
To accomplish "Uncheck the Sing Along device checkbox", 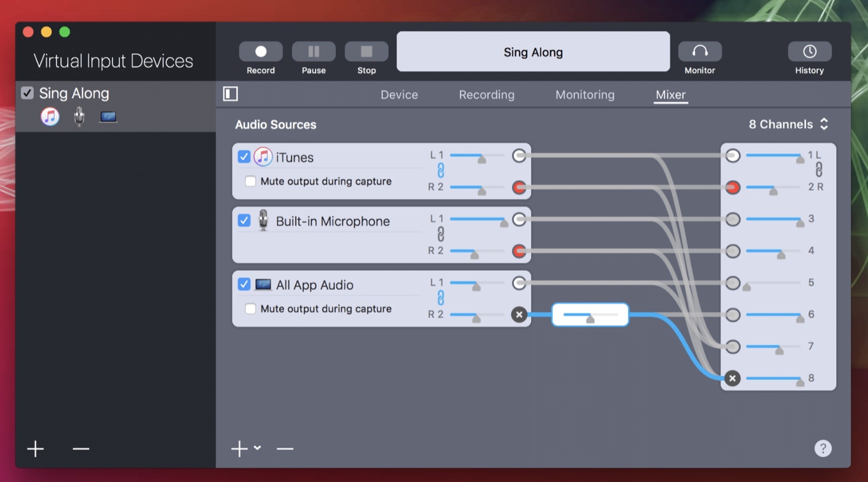I will point(27,94).
